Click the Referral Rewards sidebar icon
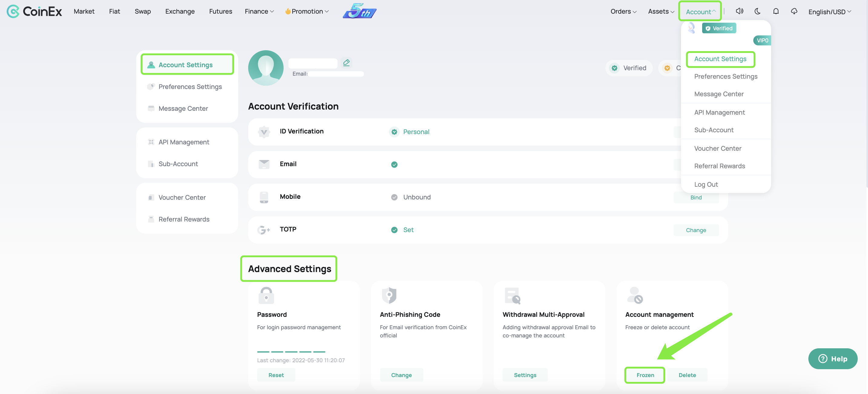This screenshot has height=394, width=868. click(151, 219)
